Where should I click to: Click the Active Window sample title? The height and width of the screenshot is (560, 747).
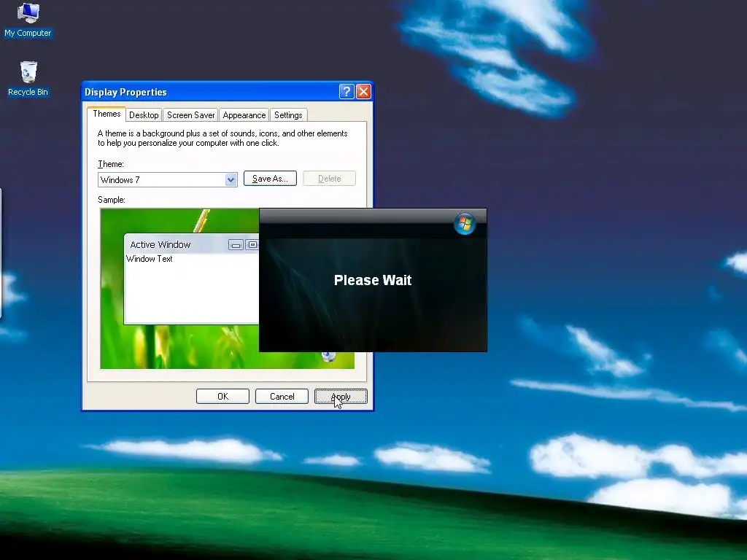160,245
